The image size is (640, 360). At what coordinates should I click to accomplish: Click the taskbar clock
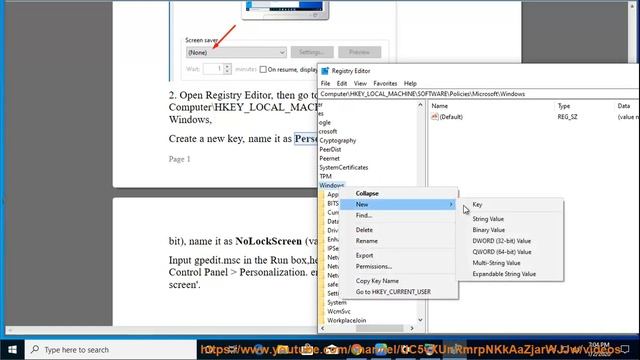pyautogui.click(x=599, y=349)
